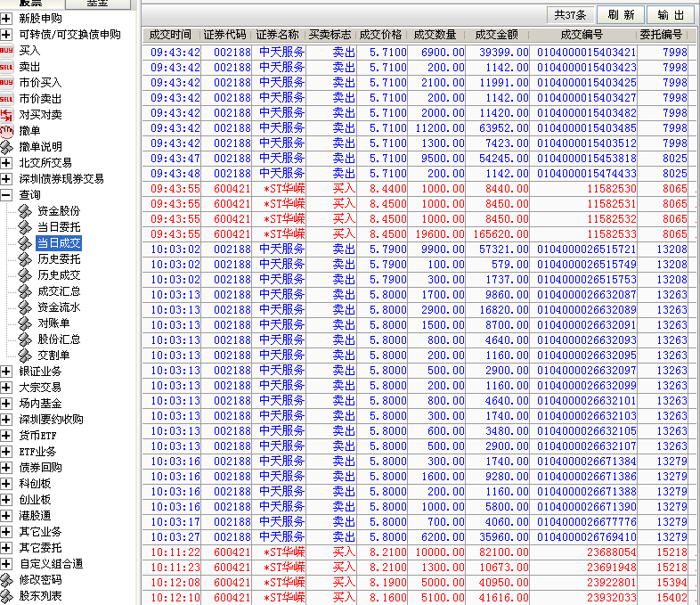Click amount 40950.00 in the table

click(x=504, y=582)
